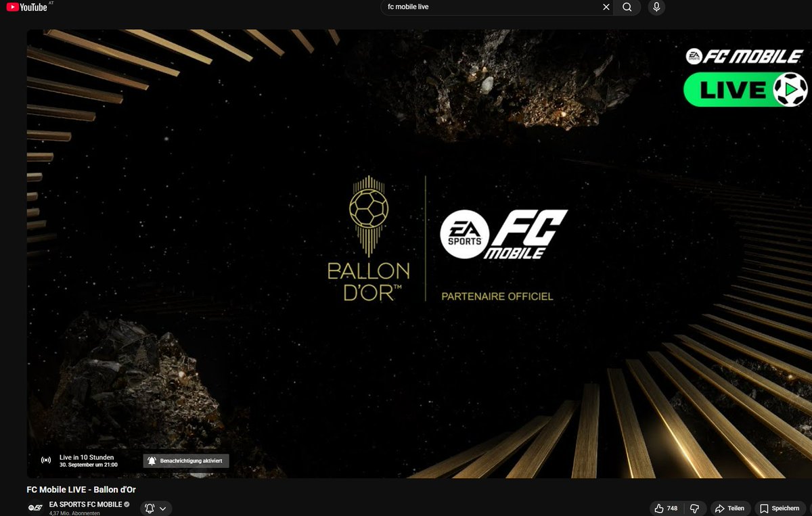The image size is (812, 516).
Task: Open the EA SPORTS FC MOBILE channel avatar
Action: tap(35, 507)
